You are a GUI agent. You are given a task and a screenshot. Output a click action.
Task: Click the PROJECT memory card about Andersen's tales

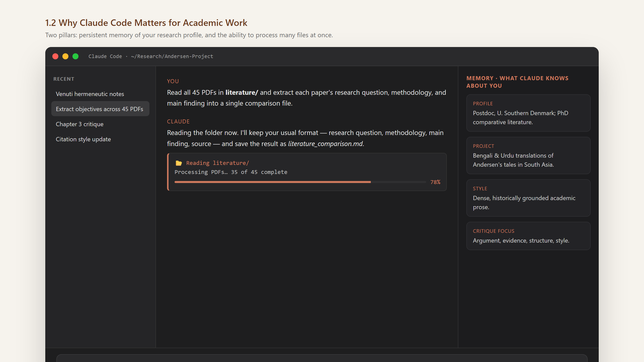coord(528,156)
